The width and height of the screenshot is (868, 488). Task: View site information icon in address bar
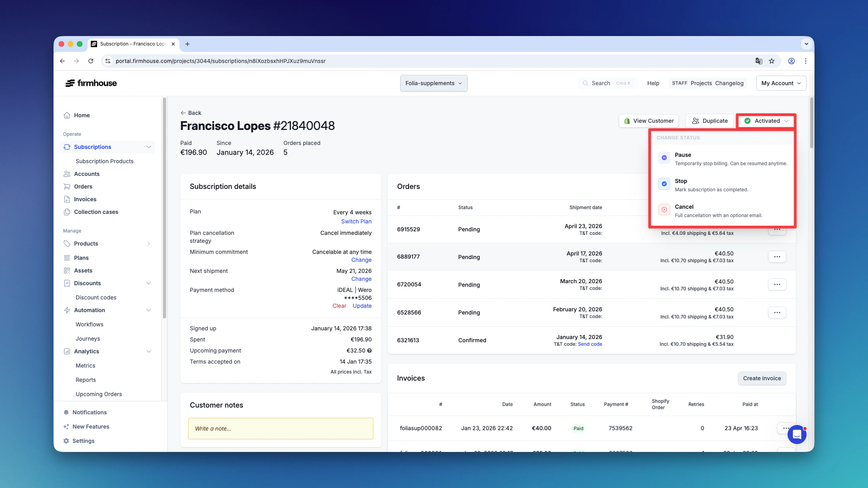108,61
